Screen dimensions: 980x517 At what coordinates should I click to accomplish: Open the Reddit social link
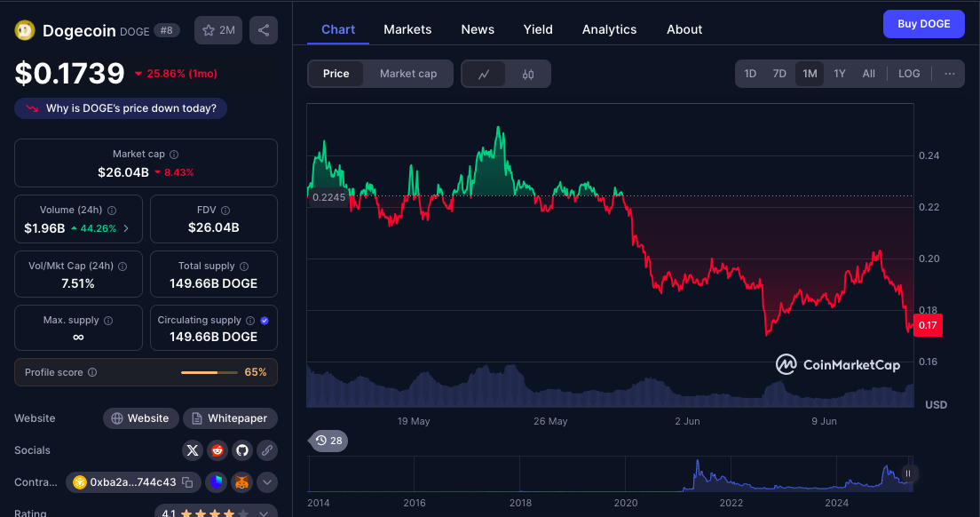(217, 450)
